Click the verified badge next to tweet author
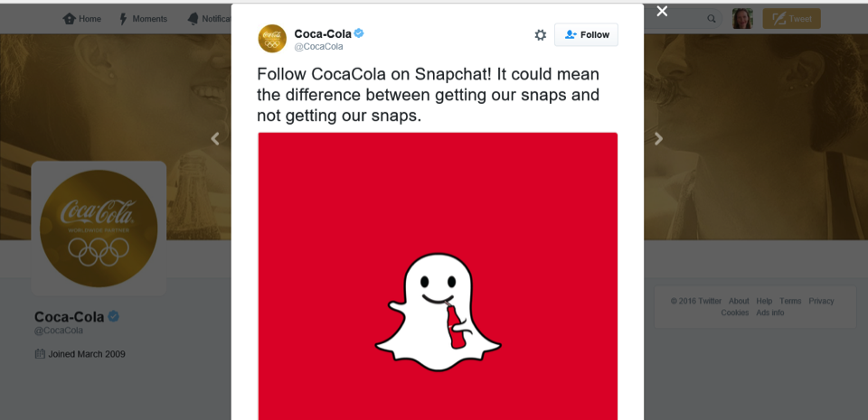The width and height of the screenshot is (868, 420). point(359,33)
